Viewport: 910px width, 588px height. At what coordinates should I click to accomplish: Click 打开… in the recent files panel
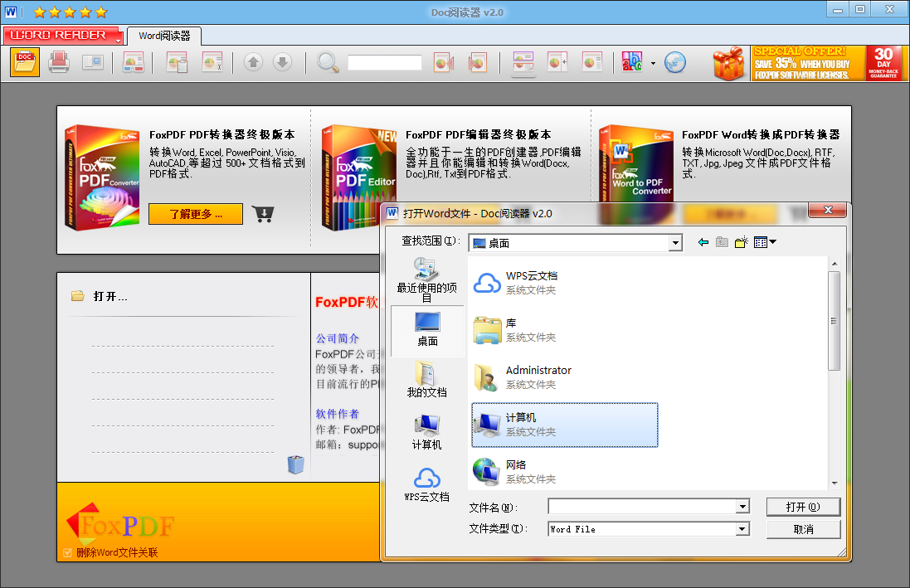[110, 297]
